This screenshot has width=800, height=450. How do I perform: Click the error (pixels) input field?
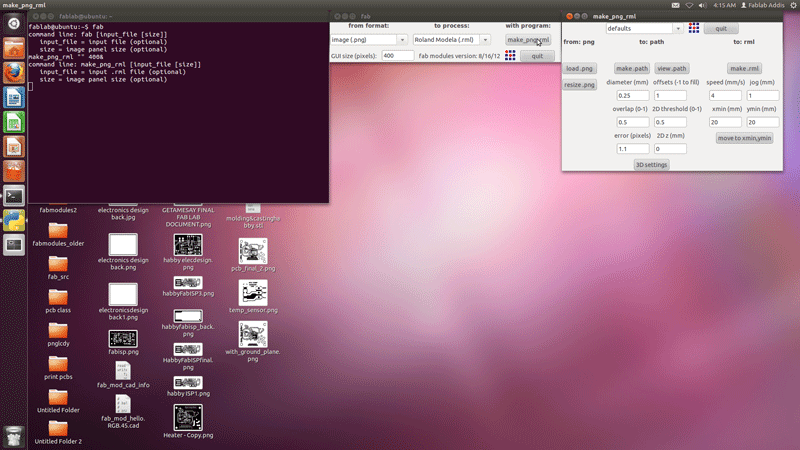point(633,148)
